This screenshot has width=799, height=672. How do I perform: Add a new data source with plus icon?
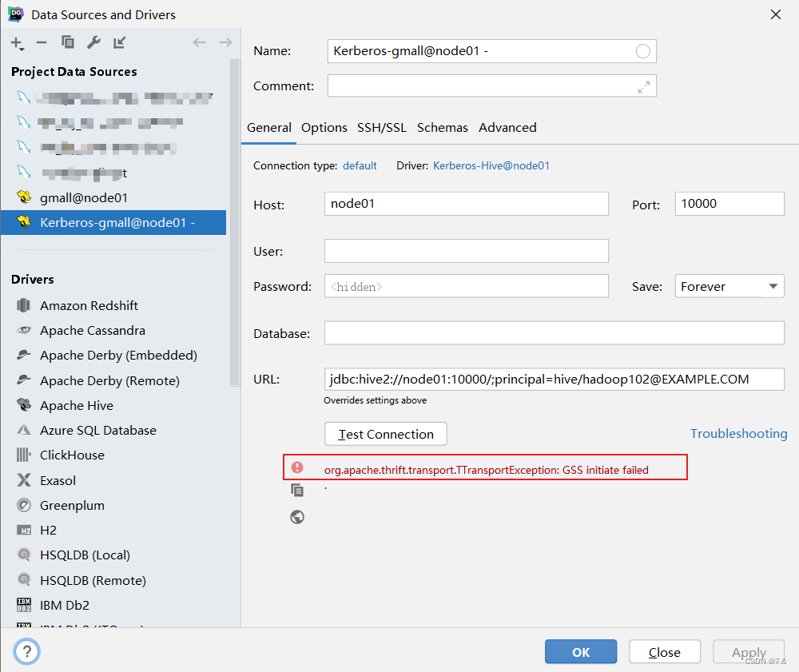[x=17, y=43]
